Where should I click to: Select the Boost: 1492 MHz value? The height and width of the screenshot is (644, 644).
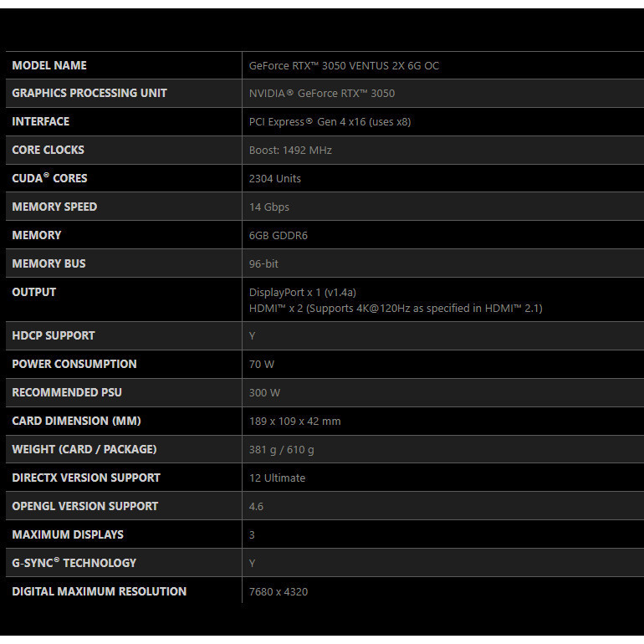[x=290, y=151]
